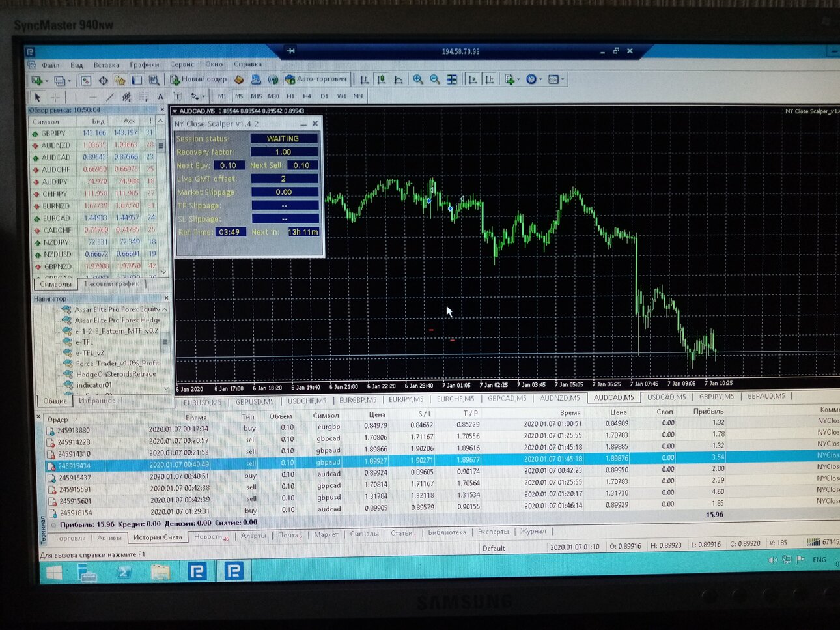
Task: Switch chart to candlesticks icon
Action: click(382, 79)
